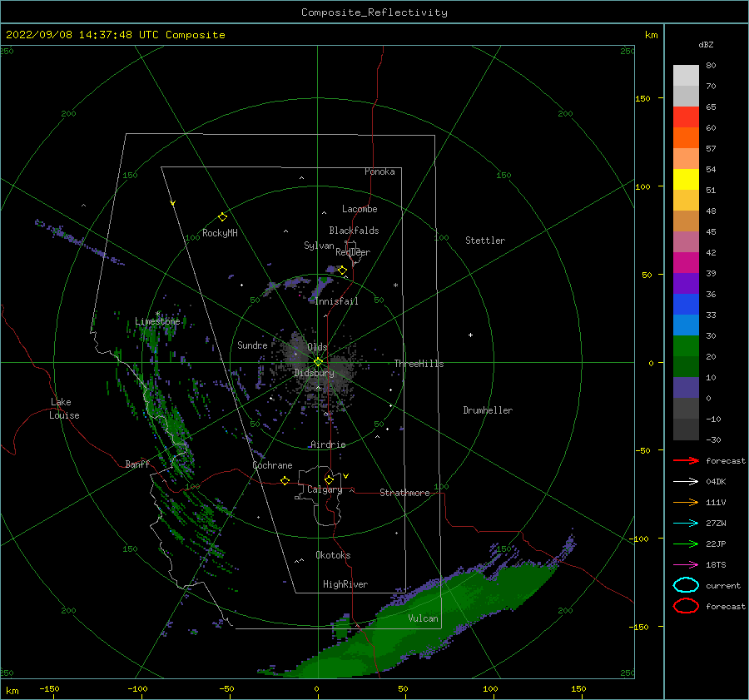Screen dimensions: 749x700
Task: Click the Lacombe town label
Action: click(360, 209)
